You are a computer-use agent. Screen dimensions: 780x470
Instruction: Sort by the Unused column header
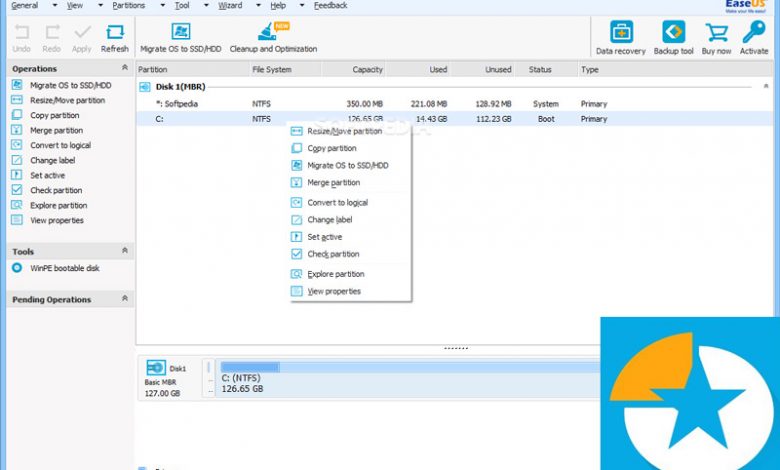click(482, 70)
